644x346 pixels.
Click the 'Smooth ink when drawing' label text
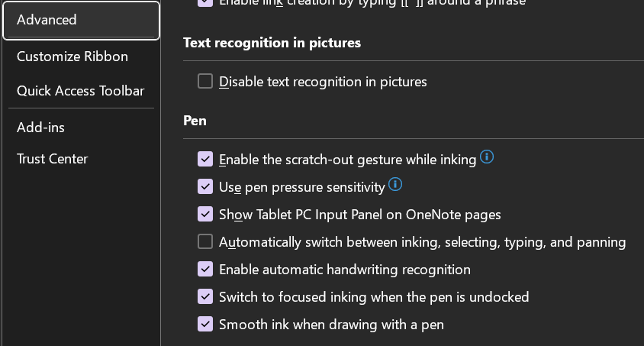(331, 325)
